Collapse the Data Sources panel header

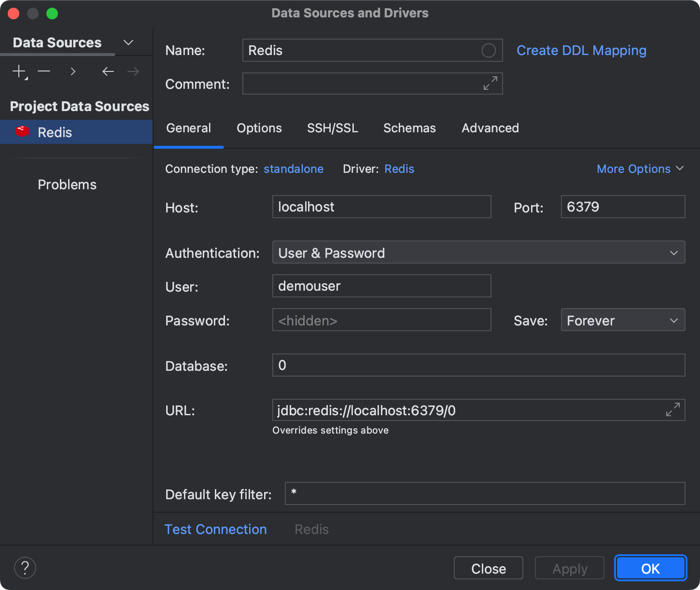point(128,42)
